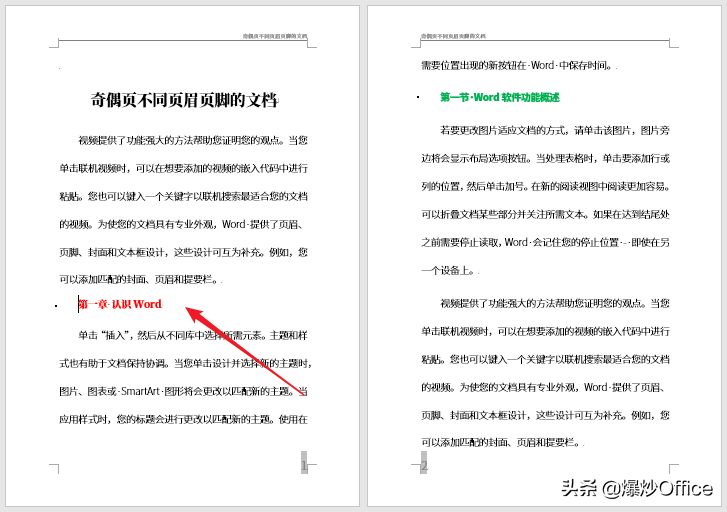The width and height of the screenshot is (727, 512).
Task: Click the header text on the left page
Action: coord(275,36)
